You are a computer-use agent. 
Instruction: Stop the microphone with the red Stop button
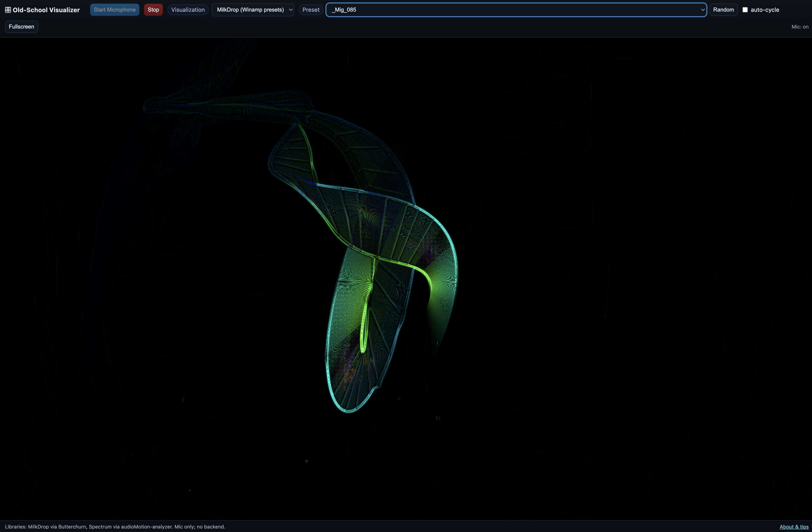click(x=153, y=9)
